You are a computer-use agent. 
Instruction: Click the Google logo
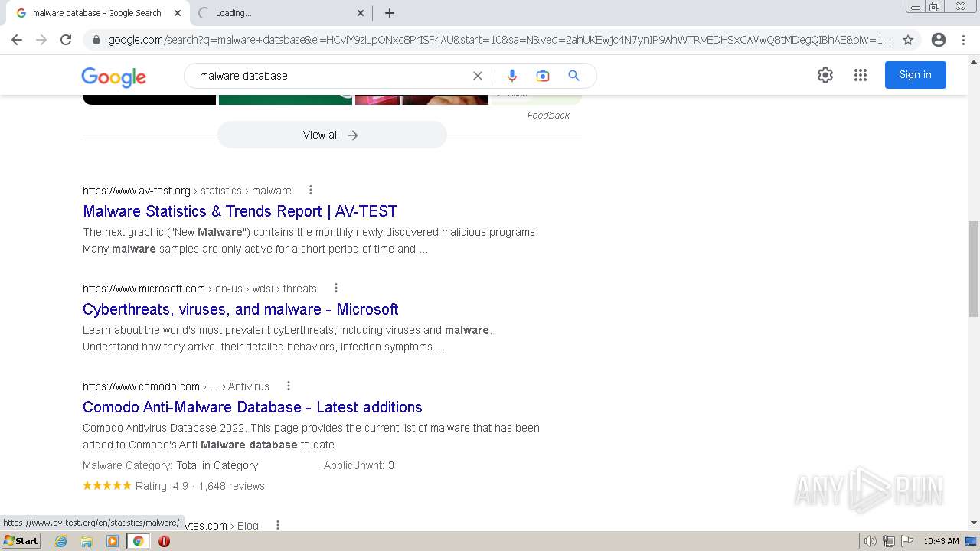pos(114,77)
